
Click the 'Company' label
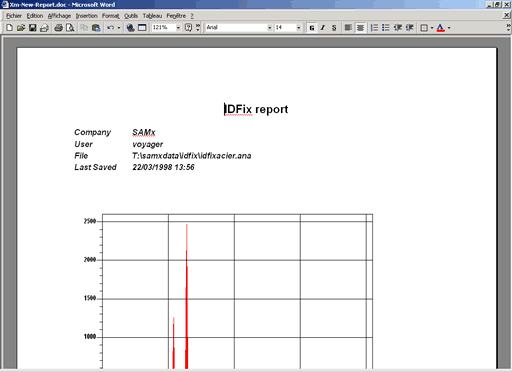(92, 132)
